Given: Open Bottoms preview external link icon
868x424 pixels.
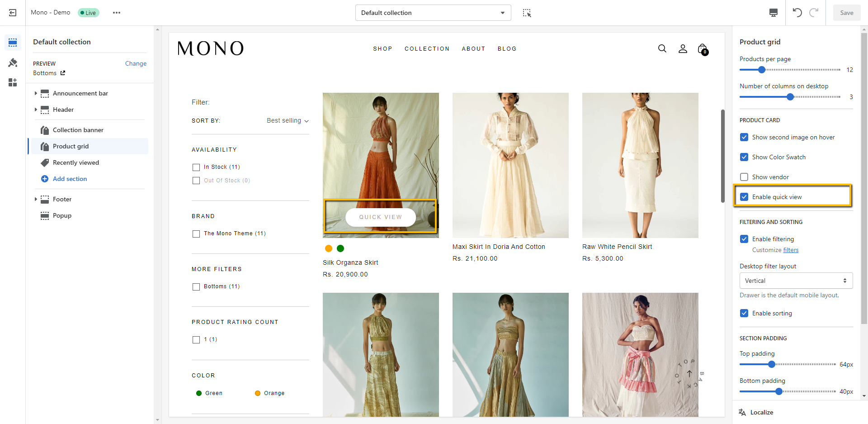Looking at the screenshot, I should (63, 73).
